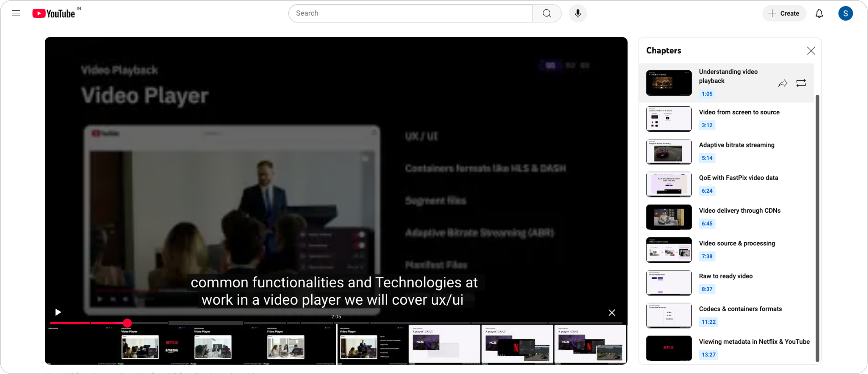Screen dimensions: 868x374
Task: Select last storyboard frame titled A player UX/UI
Action: [x=590, y=344]
